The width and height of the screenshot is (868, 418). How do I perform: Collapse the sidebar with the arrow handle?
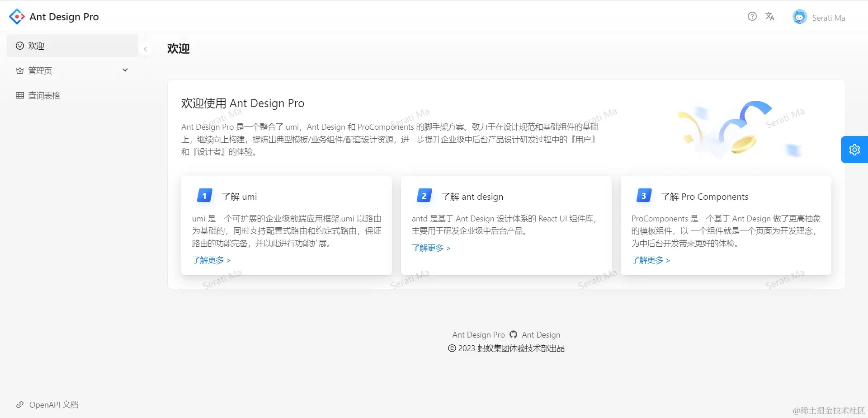pos(145,49)
